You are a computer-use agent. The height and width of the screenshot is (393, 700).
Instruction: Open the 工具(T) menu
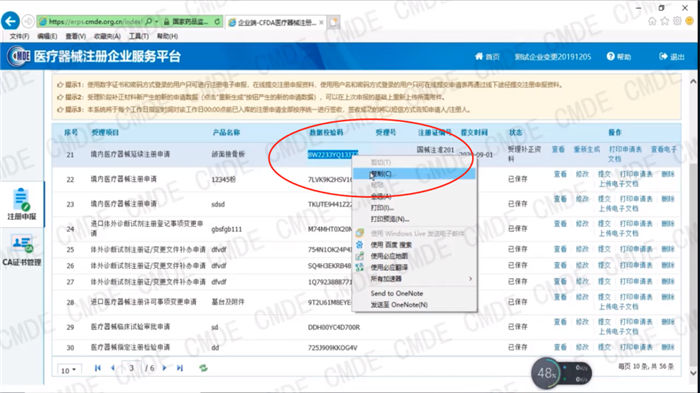[139, 36]
